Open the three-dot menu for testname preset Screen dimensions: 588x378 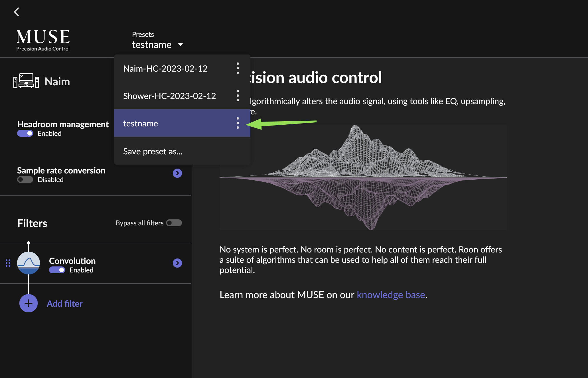238,123
